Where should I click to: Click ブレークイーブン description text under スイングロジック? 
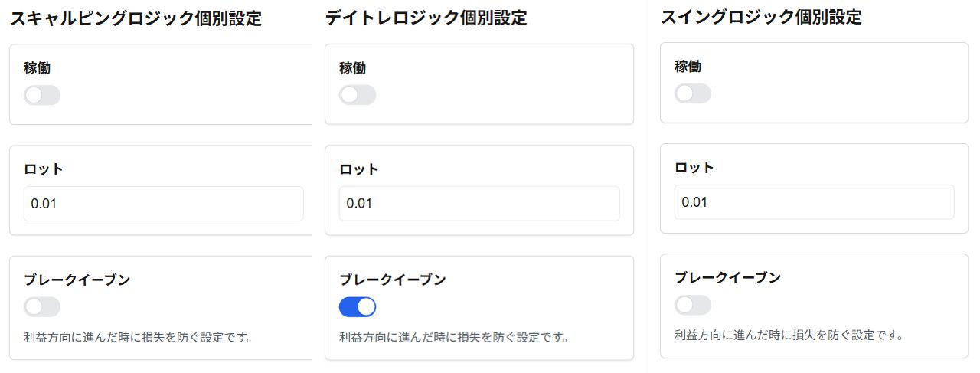(789, 335)
